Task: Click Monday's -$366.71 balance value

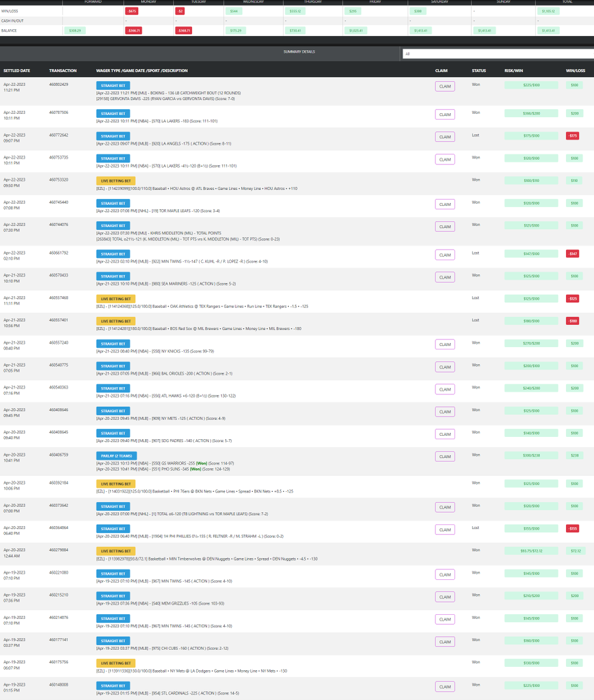Action: click(133, 30)
